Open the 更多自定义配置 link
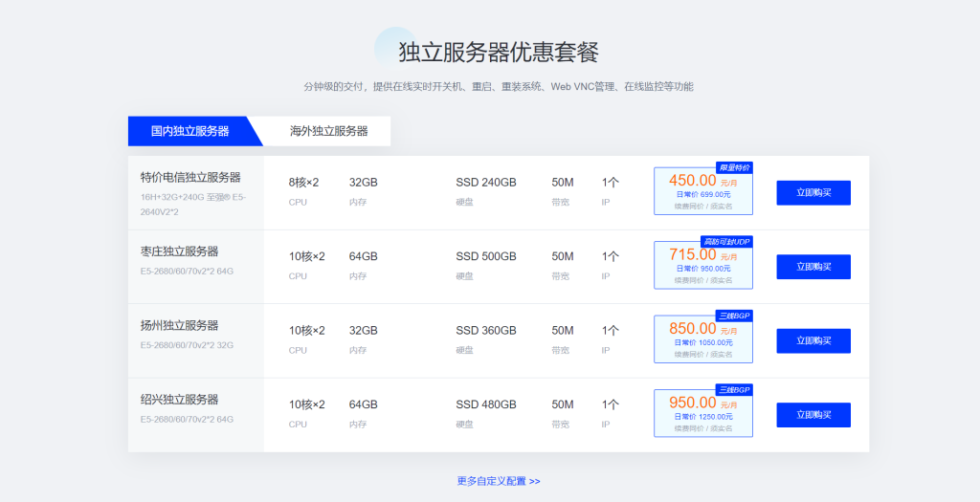Viewport: 980px width, 502px height. 498,481
